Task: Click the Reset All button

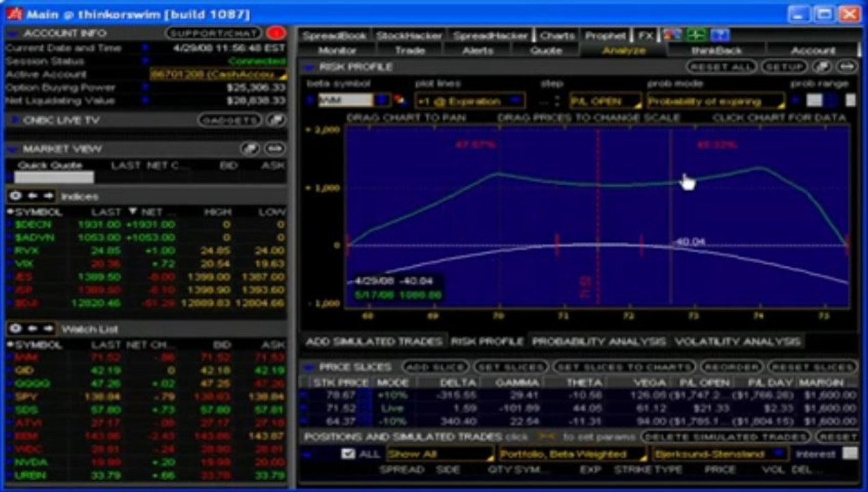Action: pyautogui.click(x=722, y=66)
